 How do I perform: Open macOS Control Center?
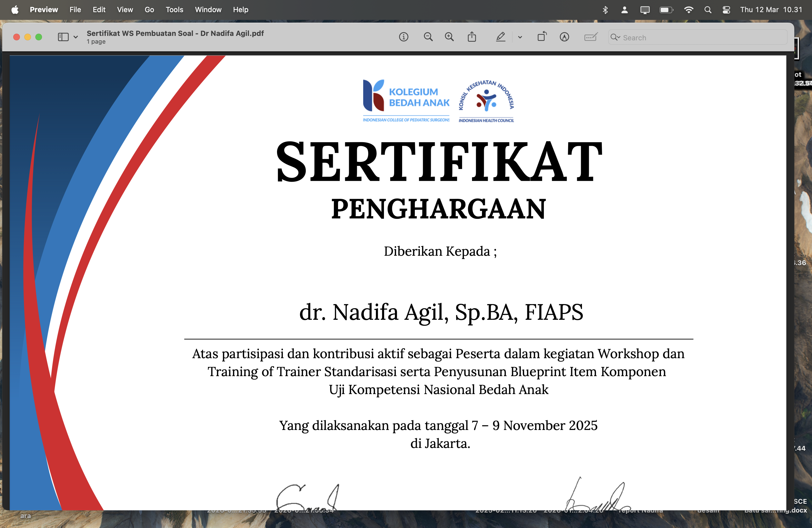click(x=726, y=10)
